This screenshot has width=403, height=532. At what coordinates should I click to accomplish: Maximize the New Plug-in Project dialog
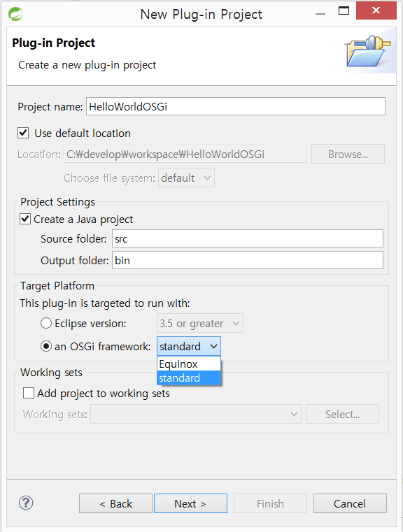(x=344, y=10)
